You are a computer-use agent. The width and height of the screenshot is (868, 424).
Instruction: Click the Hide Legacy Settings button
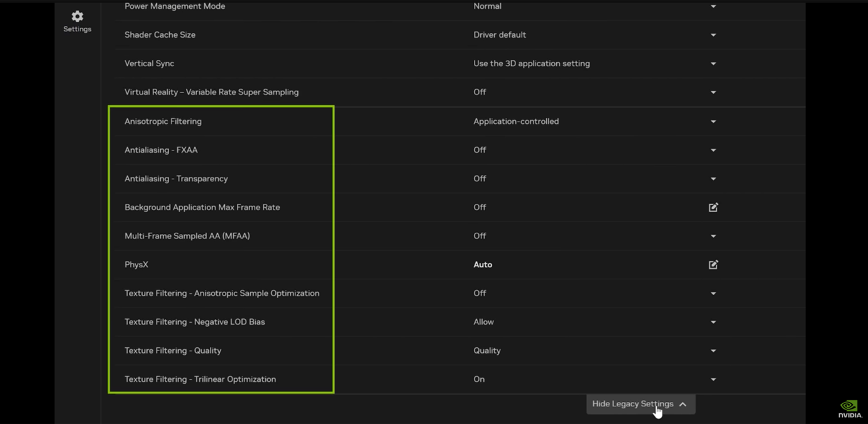632,404
